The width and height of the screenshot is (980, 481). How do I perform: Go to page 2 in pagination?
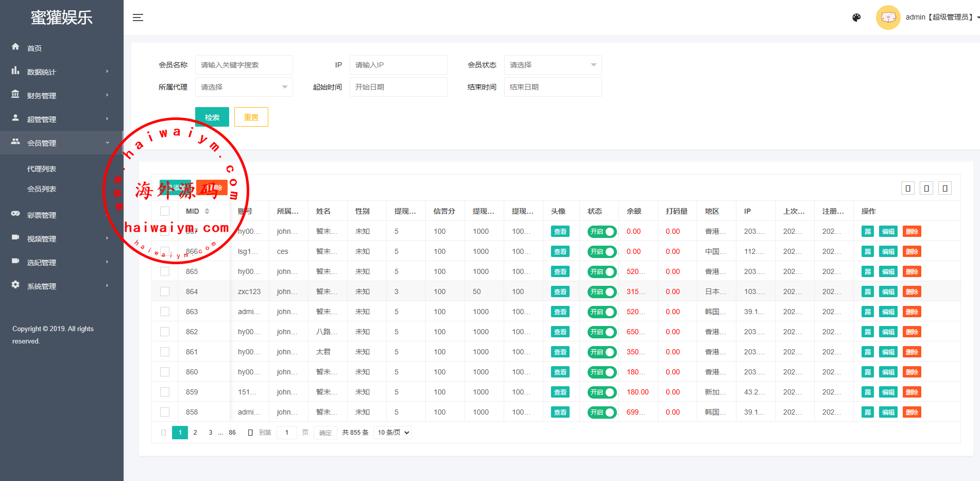coord(195,433)
